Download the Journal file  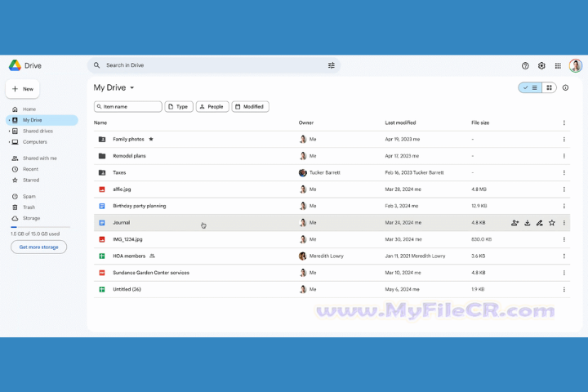click(x=528, y=223)
